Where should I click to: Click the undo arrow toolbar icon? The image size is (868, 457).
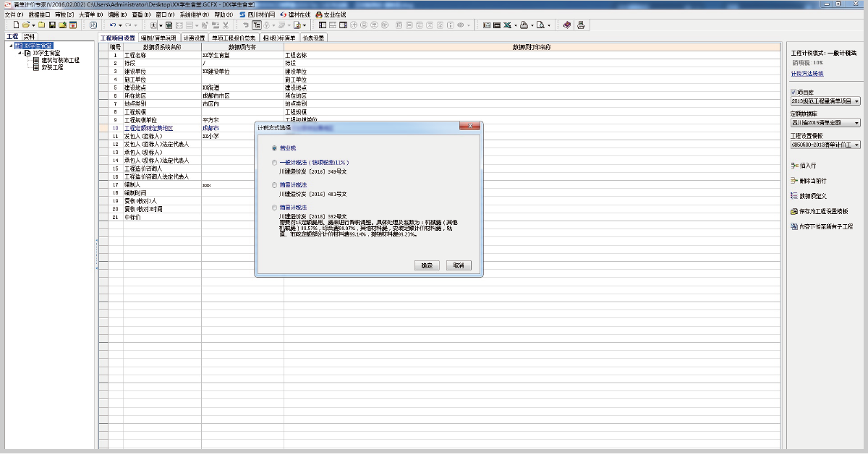click(x=113, y=25)
